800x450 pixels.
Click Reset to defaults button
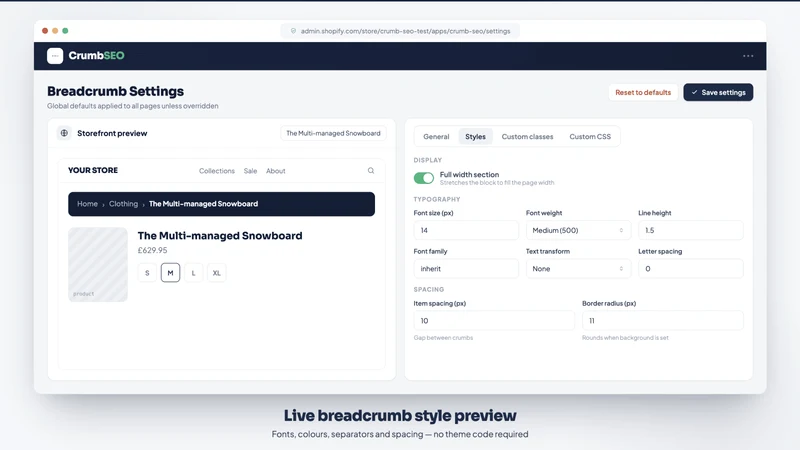643,92
